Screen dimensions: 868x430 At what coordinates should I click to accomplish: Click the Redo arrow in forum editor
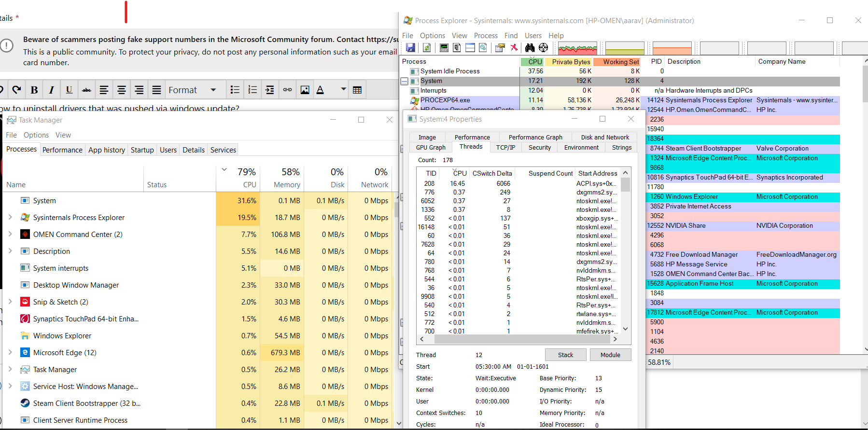point(16,90)
